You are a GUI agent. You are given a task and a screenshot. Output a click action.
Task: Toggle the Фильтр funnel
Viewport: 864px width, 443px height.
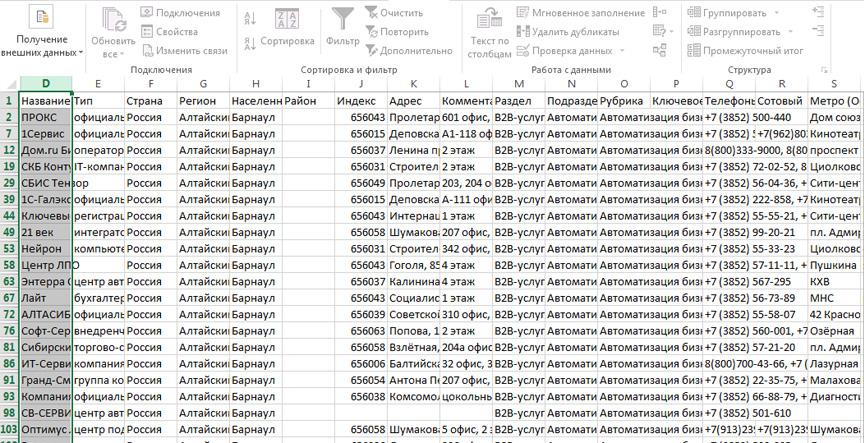tap(342, 28)
